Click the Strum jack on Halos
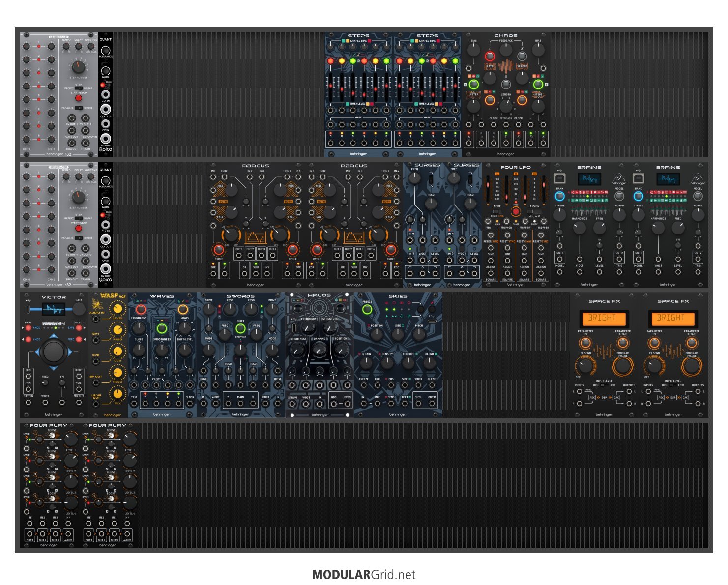Image resolution: width=728 pixels, height=585 pixels. point(292,404)
